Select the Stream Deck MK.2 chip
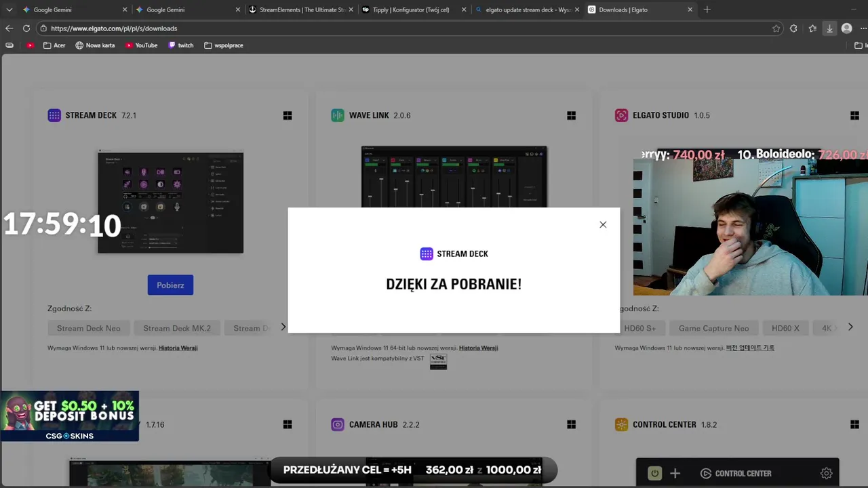 tap(177, 328)
